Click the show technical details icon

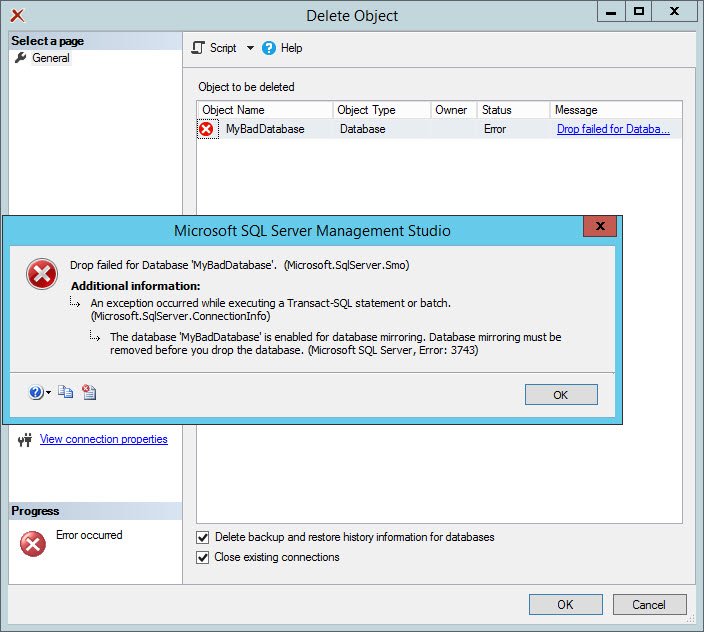(x=89, y=392)
